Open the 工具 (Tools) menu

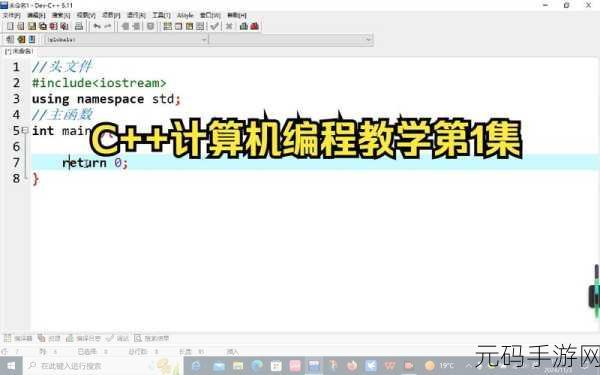pyautogui.click(x=161, y=15)
